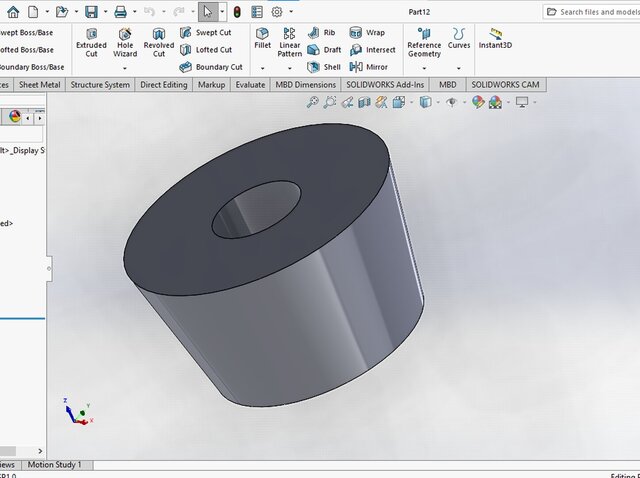Expand the Options gear dropdown arrow
This screenshot has height=478, width=640.
tap(291, 12)
